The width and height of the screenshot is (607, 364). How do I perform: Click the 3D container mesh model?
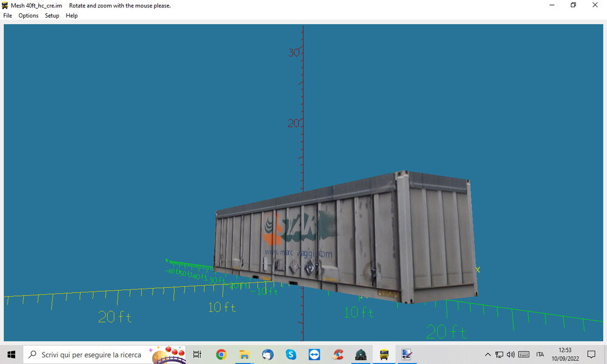pyautogui.click(x=347, y=237)
